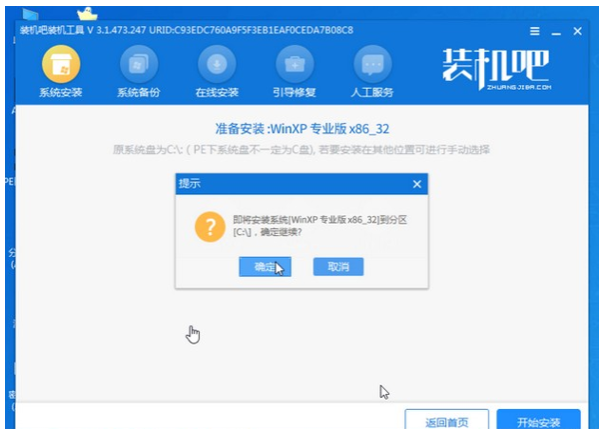The width and height of the screenshot is (604, 440).
Task: Click the gray hint text about PE system disk
Action: (x=301, y=150)
